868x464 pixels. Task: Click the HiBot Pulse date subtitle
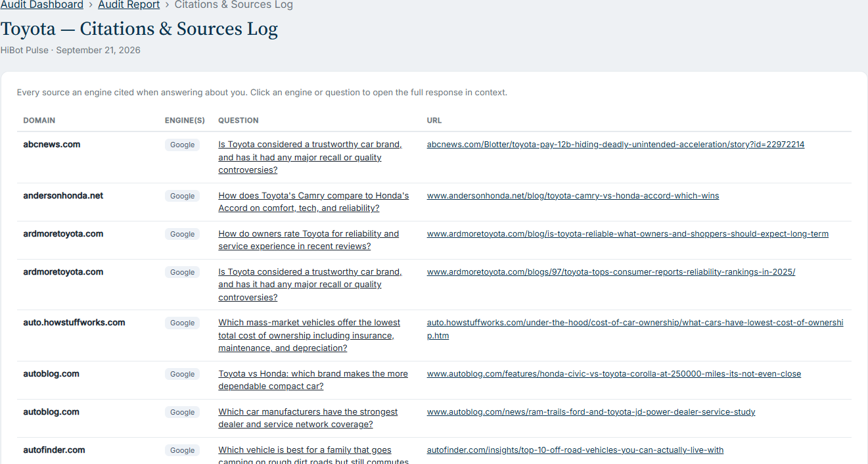coord(70,50)
